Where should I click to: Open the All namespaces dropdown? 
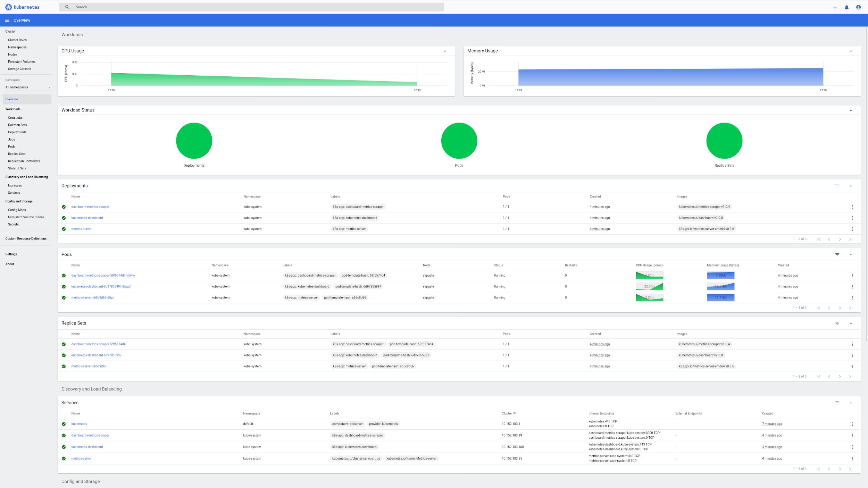28,87
